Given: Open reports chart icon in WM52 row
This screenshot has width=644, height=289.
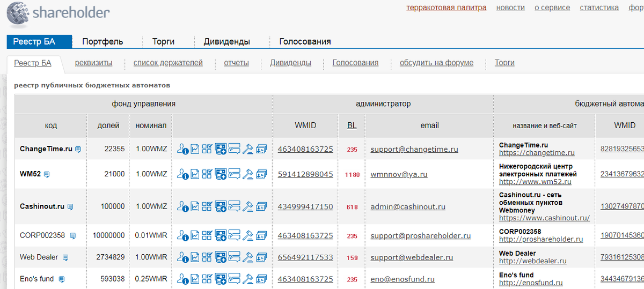Looking at the screenshot, I should coord(195,174).
